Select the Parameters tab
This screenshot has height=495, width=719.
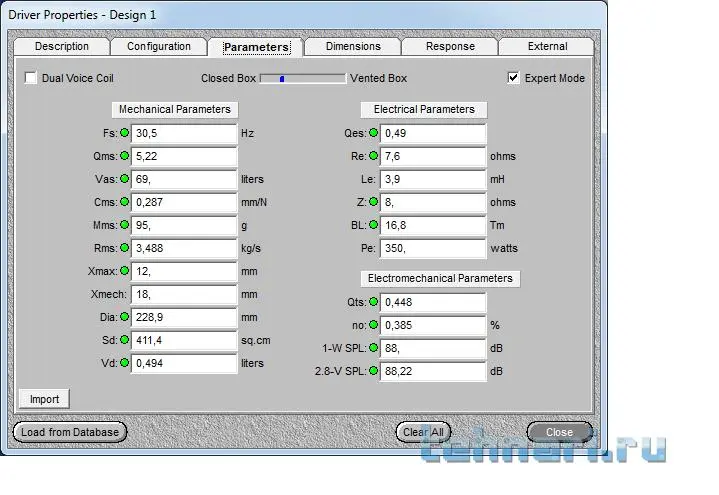pos(256,47)
